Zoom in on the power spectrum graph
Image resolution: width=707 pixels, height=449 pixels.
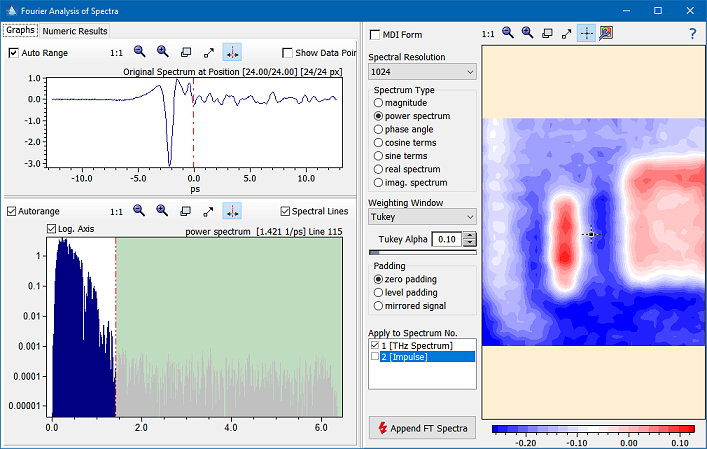(162, 211)
